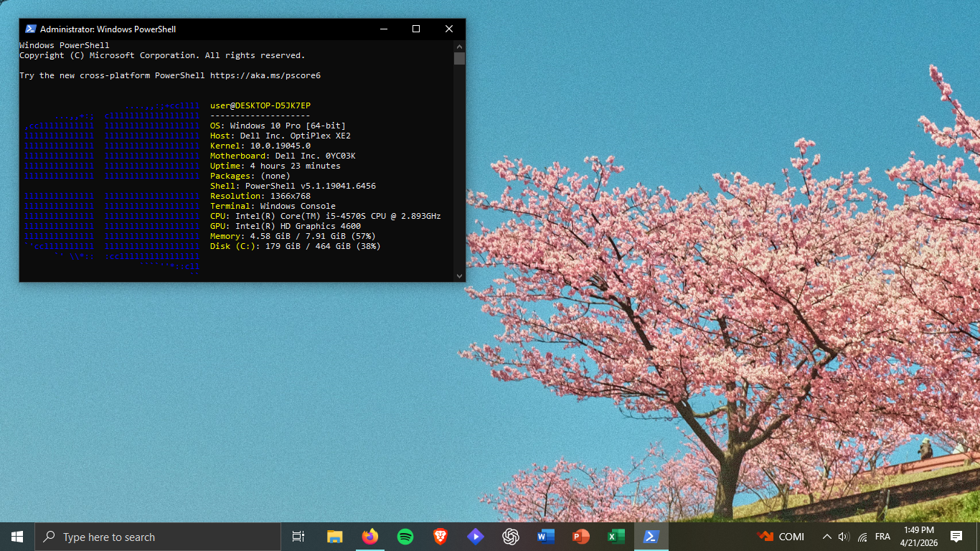Click the COMI widget in the taskbar

click(x=781, y=537)
